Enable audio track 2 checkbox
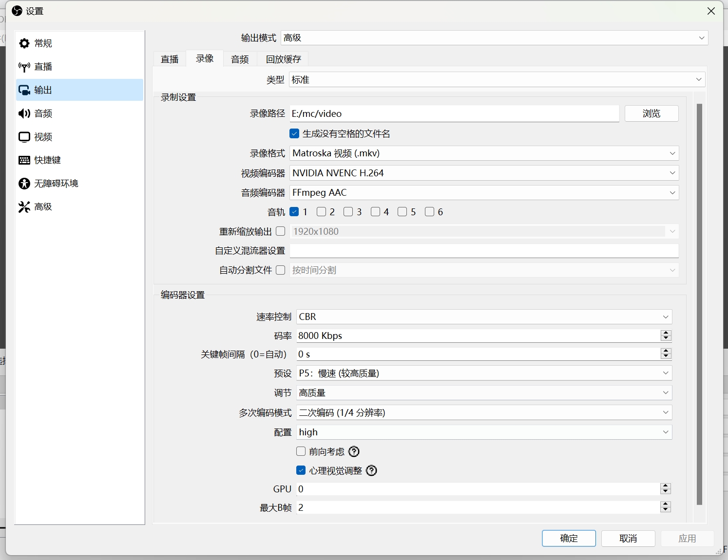Viewport: 728px width, 560px height. point(321,212)
